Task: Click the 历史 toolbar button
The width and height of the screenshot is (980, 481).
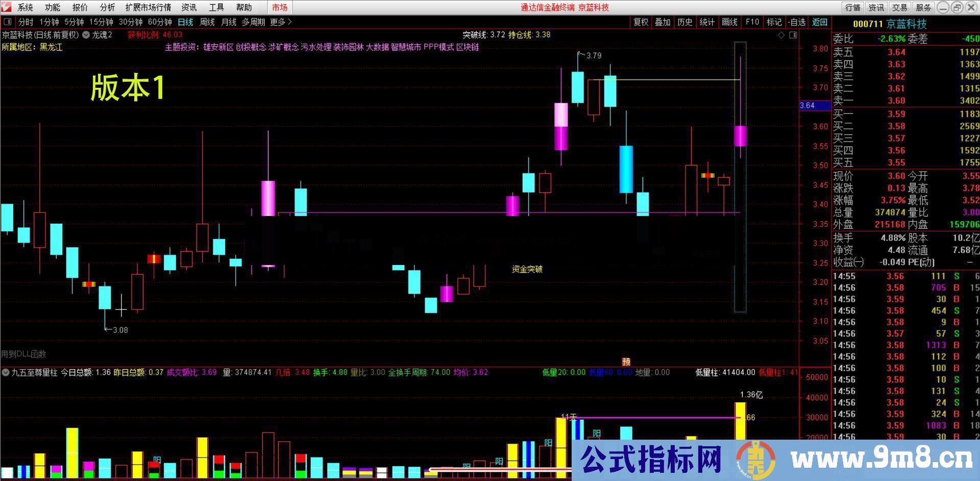Action: coord(684,22)
